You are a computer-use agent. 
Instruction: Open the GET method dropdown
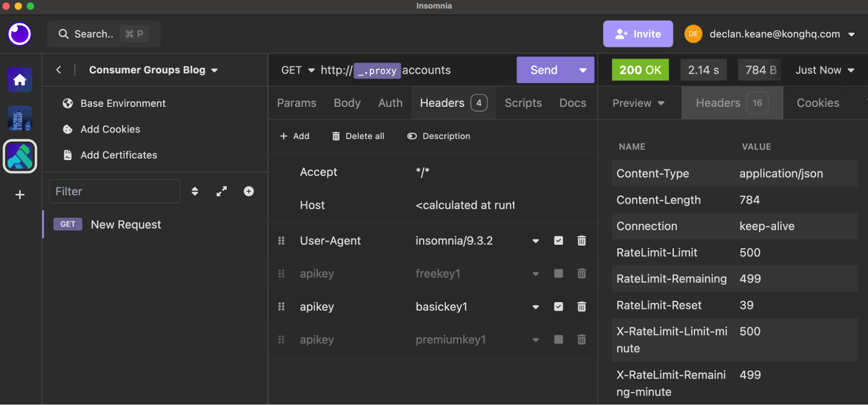298,70
